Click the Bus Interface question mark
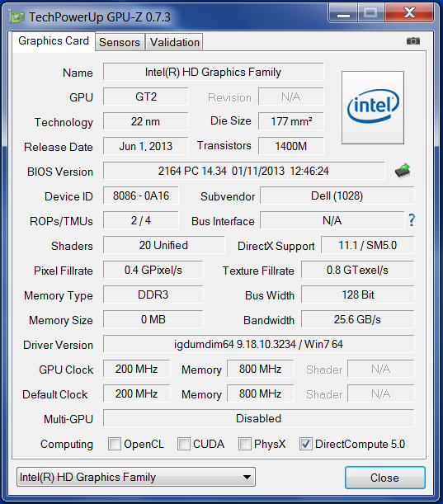 (412, 220)
